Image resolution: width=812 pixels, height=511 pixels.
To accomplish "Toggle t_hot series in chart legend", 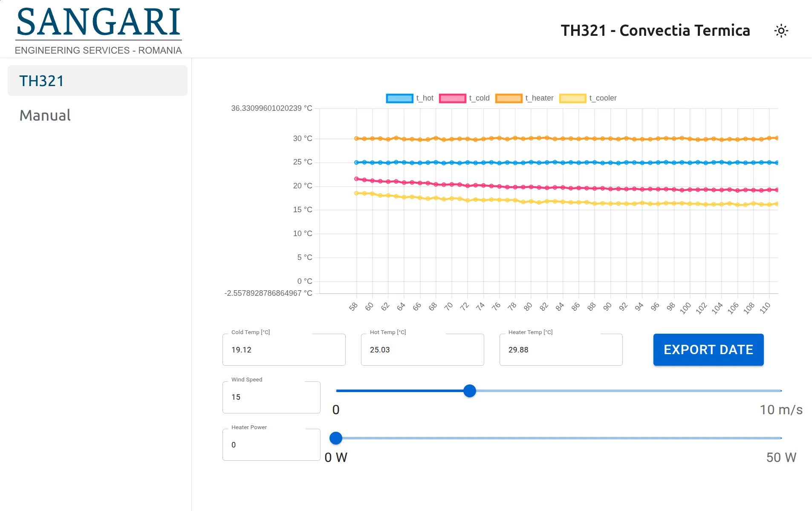I will pyautogui.click(x=409, y=98).
